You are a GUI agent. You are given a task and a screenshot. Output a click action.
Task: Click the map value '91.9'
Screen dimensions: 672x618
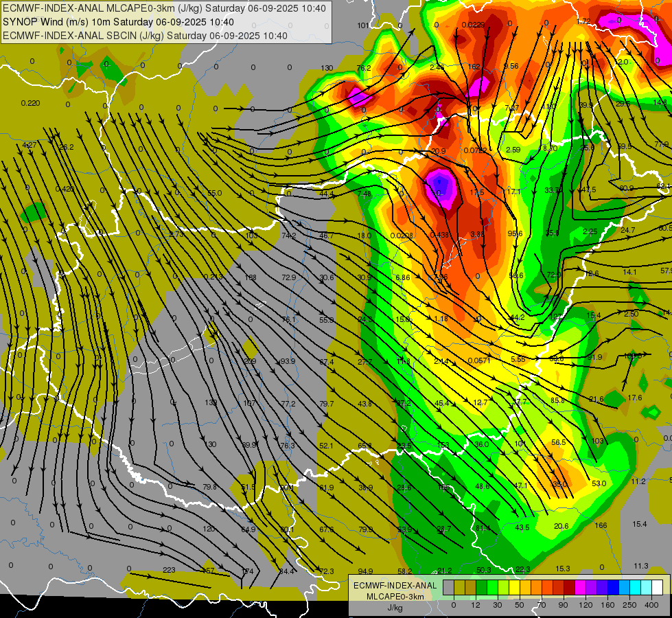(x=595, y=357)
